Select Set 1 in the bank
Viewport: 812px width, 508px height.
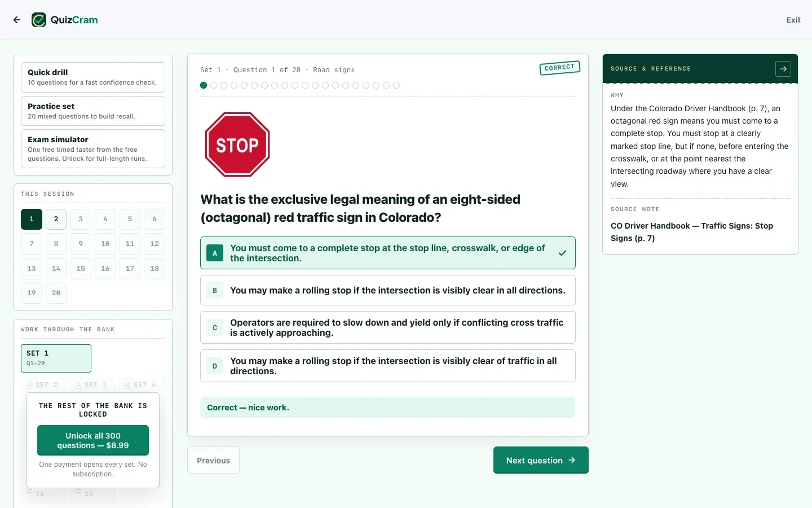point(56,358)
